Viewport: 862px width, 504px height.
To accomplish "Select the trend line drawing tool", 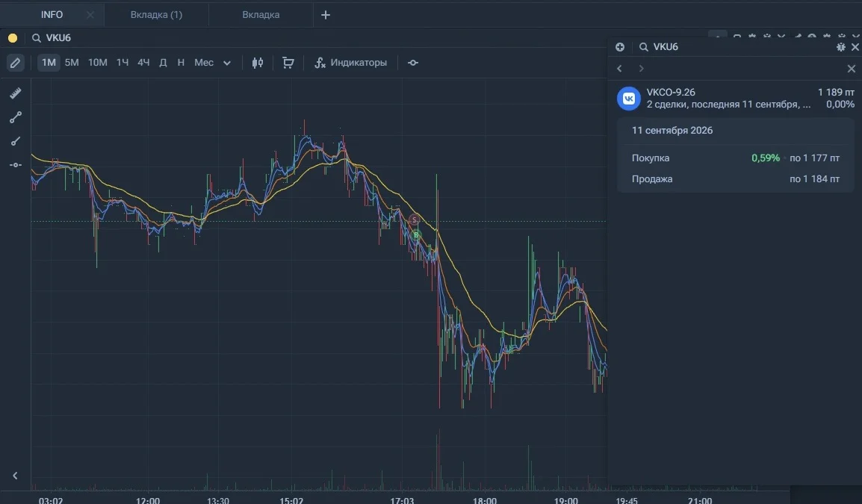I will [x=16, y=117].
